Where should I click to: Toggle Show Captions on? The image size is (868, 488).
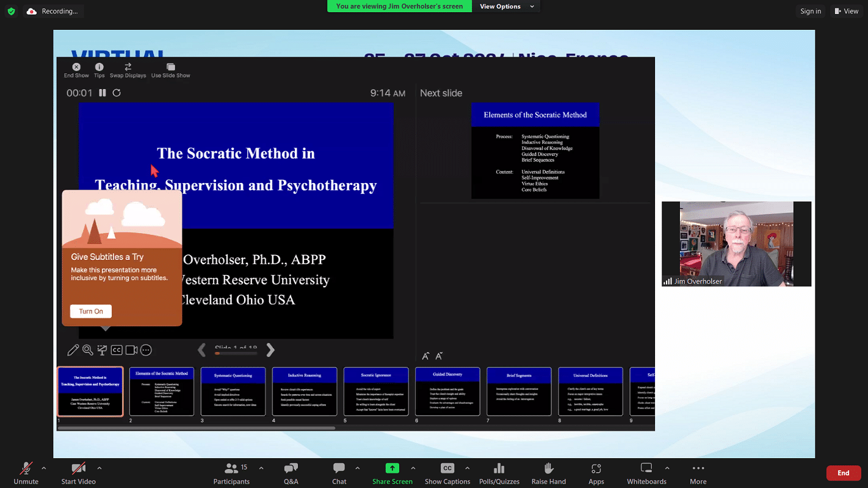pos(447,469)
